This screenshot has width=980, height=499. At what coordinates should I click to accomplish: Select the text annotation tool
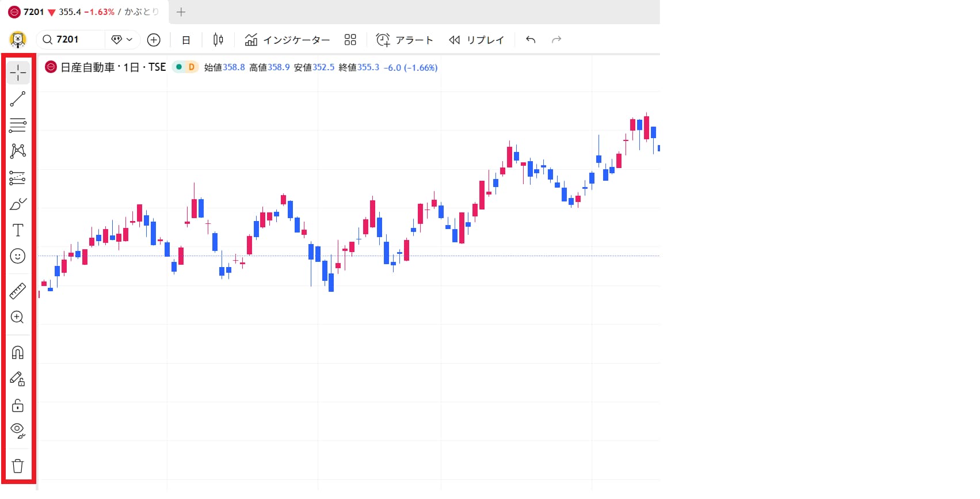[18, 230]
